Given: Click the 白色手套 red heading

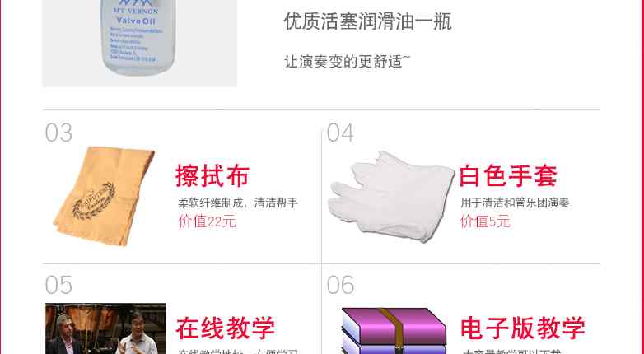Looking at the screenshot, I should [x=508, y=176].
